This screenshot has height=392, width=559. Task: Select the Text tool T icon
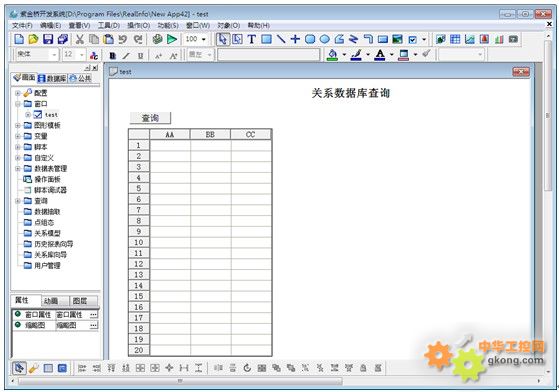pyautogui.click(x=252, y=39)
